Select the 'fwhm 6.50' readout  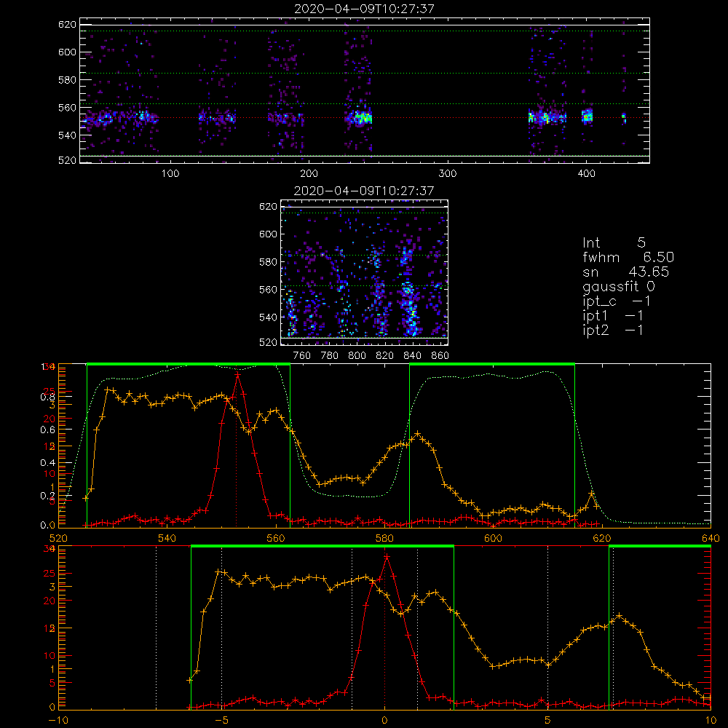628,257
